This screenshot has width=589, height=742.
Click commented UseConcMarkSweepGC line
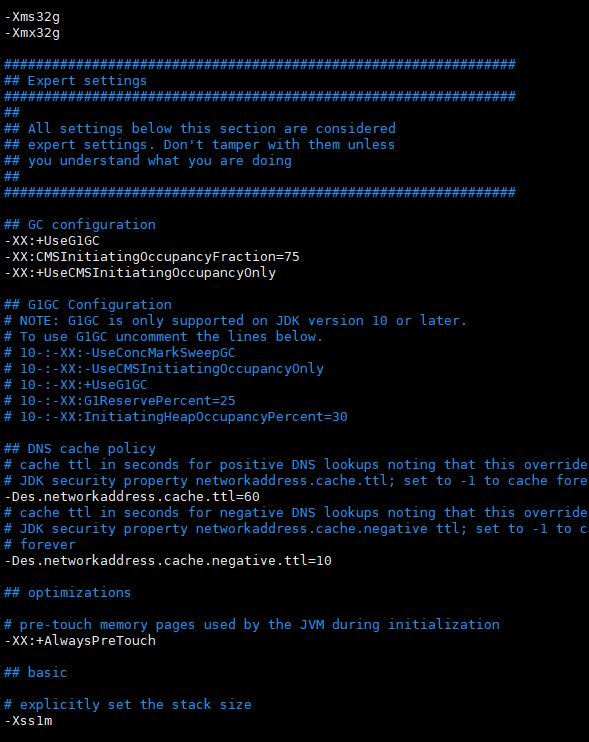tap(120, 353)
